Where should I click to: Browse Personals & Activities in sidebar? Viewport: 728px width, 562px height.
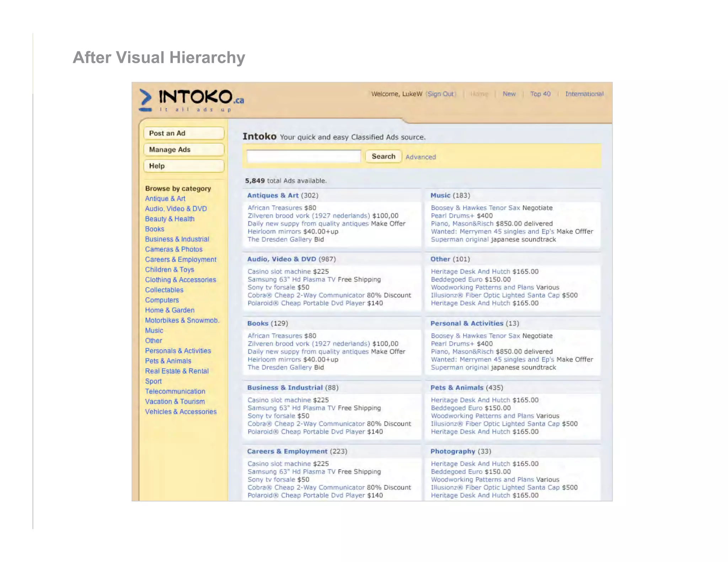[x=178, y=351]
